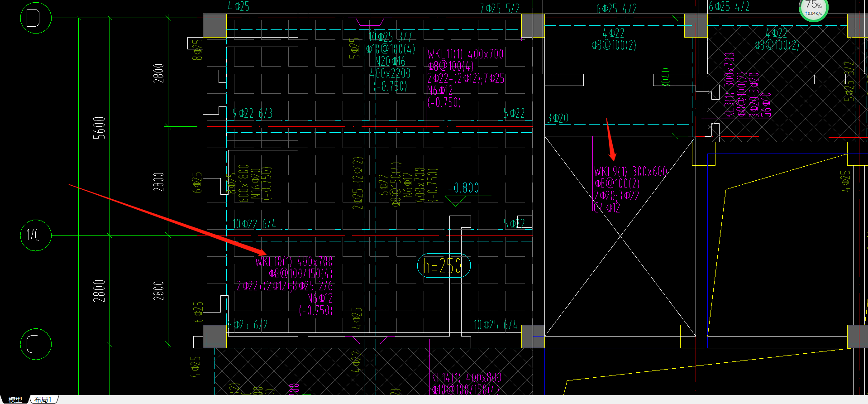Screen dimensions: 868x404
Task: Click the rotated KL3(1) 300x700 beam label
Action: pos(730,86)
